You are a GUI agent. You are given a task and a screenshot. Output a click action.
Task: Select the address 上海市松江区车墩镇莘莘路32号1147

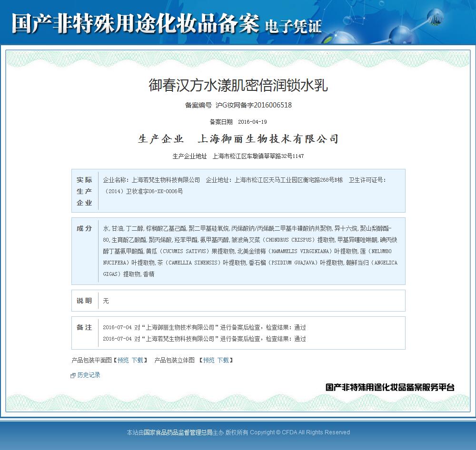258,156
